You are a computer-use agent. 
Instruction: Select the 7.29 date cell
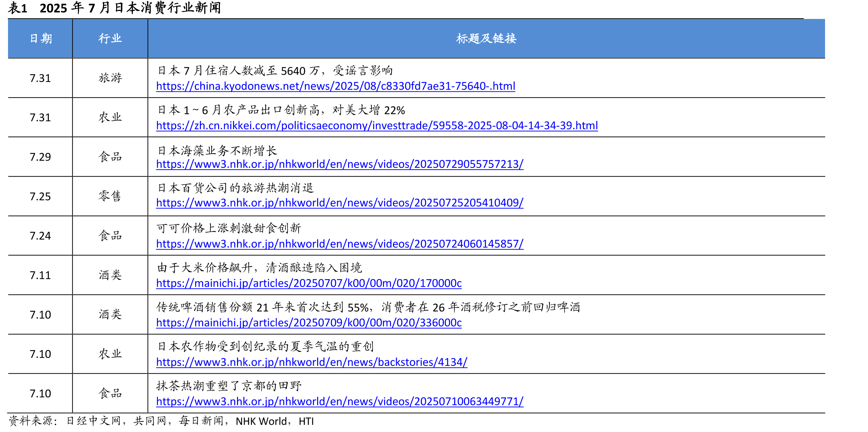[40, 157]
